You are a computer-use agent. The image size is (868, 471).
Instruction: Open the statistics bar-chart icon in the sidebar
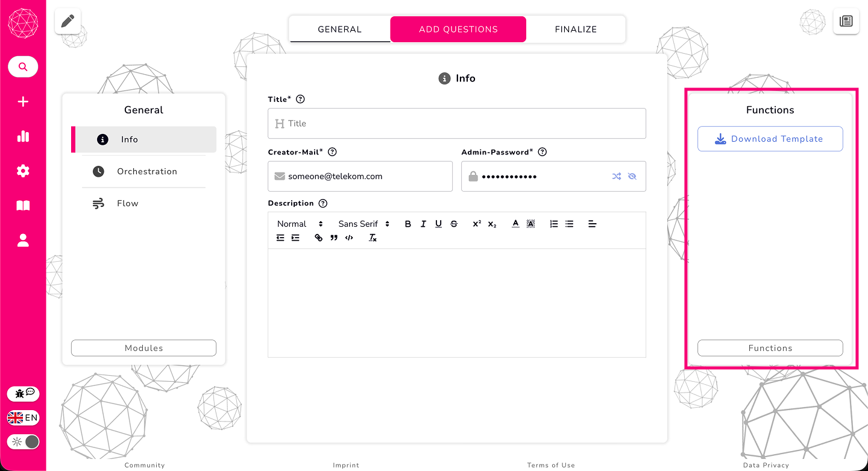22,136
